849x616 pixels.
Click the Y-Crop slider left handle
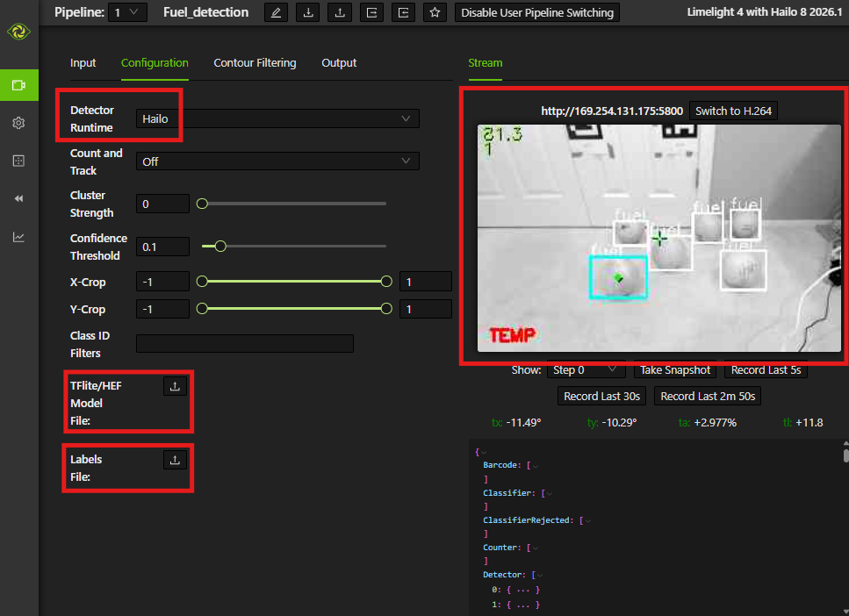pos(202,309)
